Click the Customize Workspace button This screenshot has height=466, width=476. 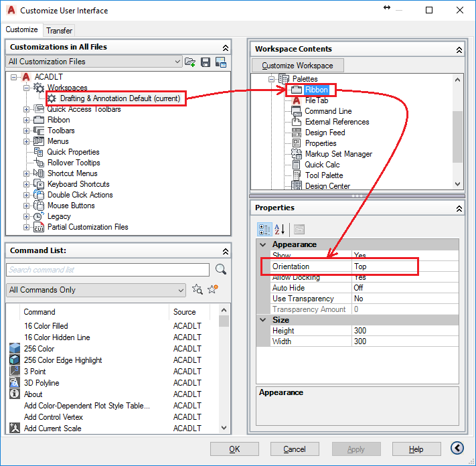[297, 66]
